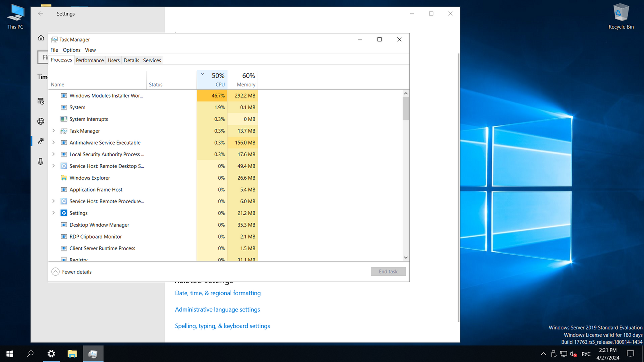The image size is (644, 362).
Task: Click the System process icon
Action: [64, 107]
